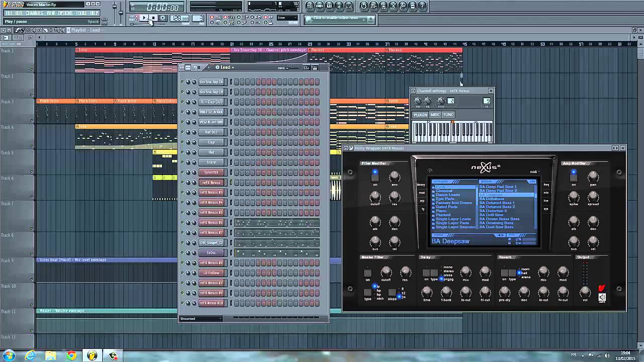Click the Play button in transport
This screenshot has height=362, width=644.
pyautogui.click(x=144, y=18)
